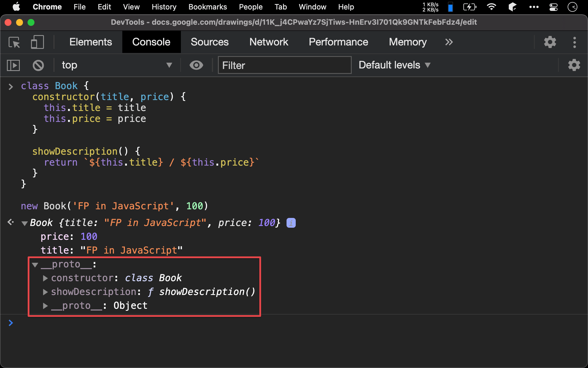Expand the constructor: class Book entry
This screenshot has height=368, width=588.
point(45,278)
